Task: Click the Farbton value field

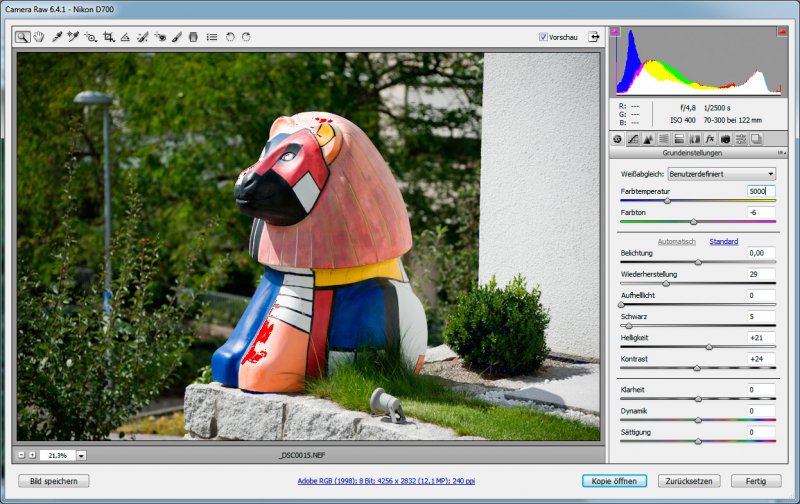Action: point(761,213)
